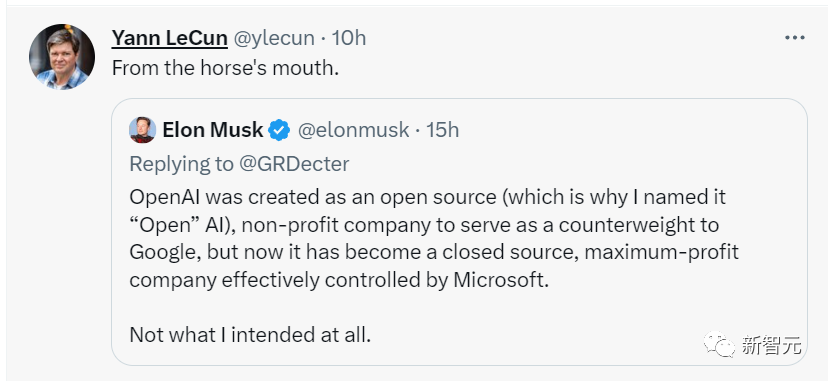The width and height of the screenshot is (828, 381).
Task: Click the 15h quoted tweet timestamp
Action: pyautogui.click(x=443, y=130)
